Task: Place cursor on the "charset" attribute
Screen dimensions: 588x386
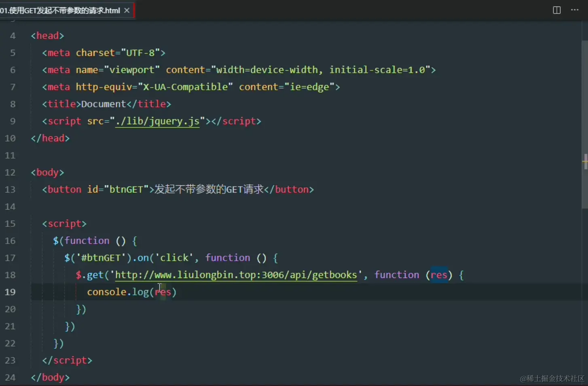Action: 95,53
